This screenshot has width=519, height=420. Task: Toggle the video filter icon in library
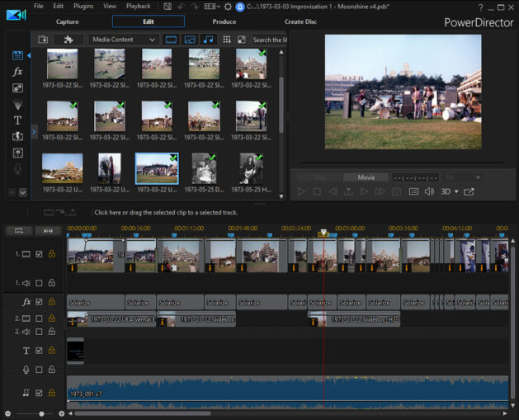171,40
